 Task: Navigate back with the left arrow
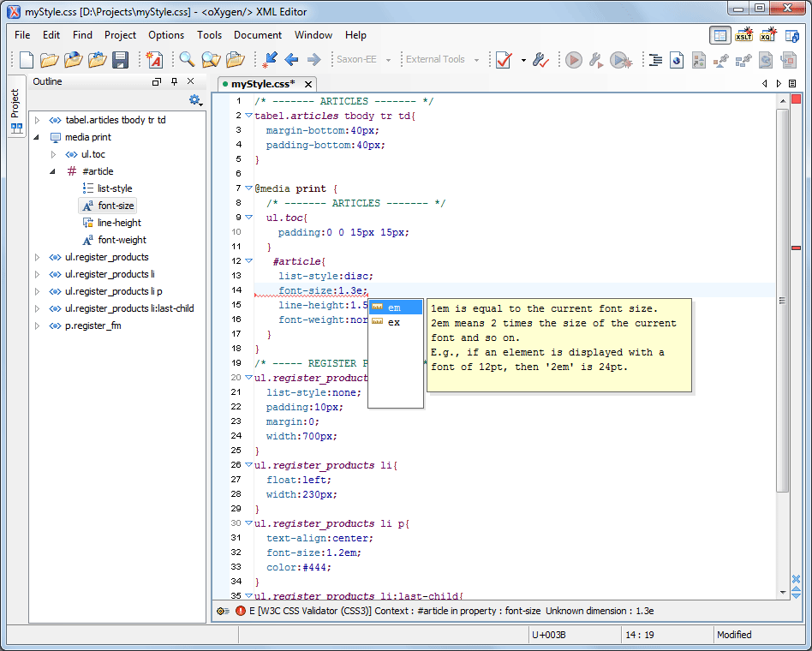tap(291, 60)
